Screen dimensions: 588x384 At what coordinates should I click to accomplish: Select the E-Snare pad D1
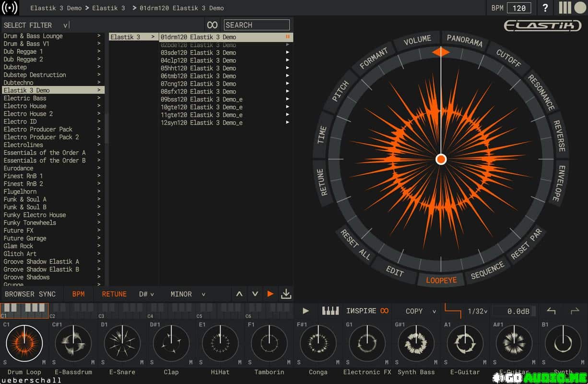[122, 343]
